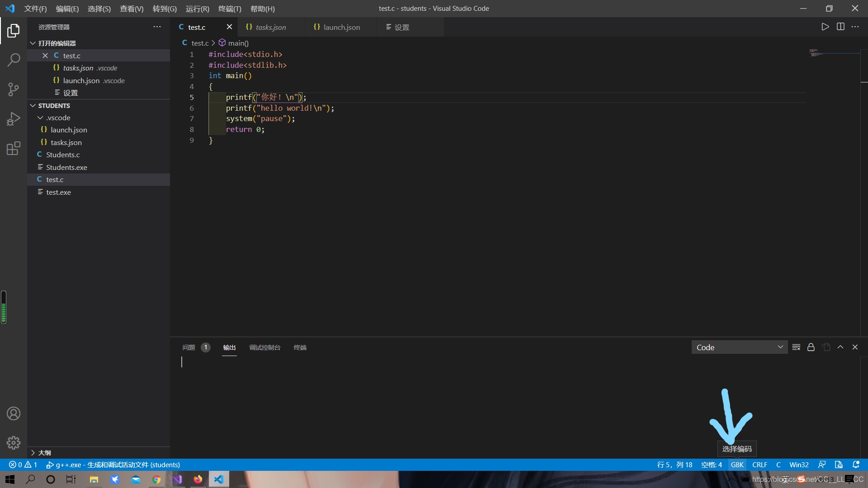Open Windows search on taskbar
Viewport: 868px width, 488px height.
[30, 479]
